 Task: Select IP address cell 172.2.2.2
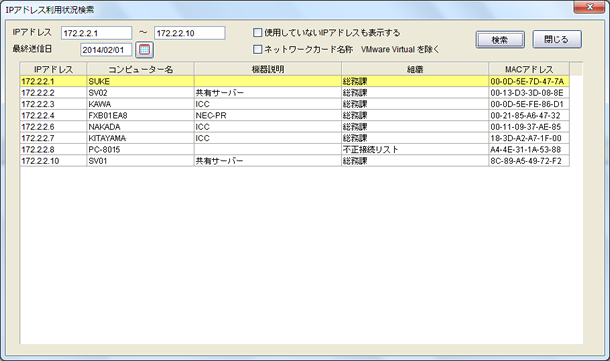click(x=53, y=93)
